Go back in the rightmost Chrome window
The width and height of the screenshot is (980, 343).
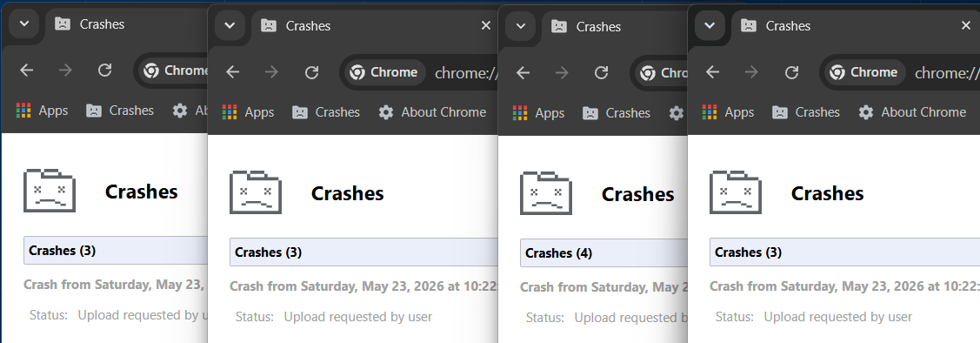pos(712,72)
